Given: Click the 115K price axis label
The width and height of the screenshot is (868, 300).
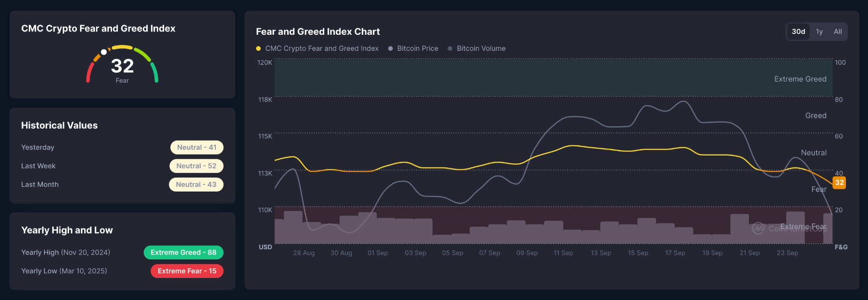Looking at the screenshot, I should (x=265, y=136).
